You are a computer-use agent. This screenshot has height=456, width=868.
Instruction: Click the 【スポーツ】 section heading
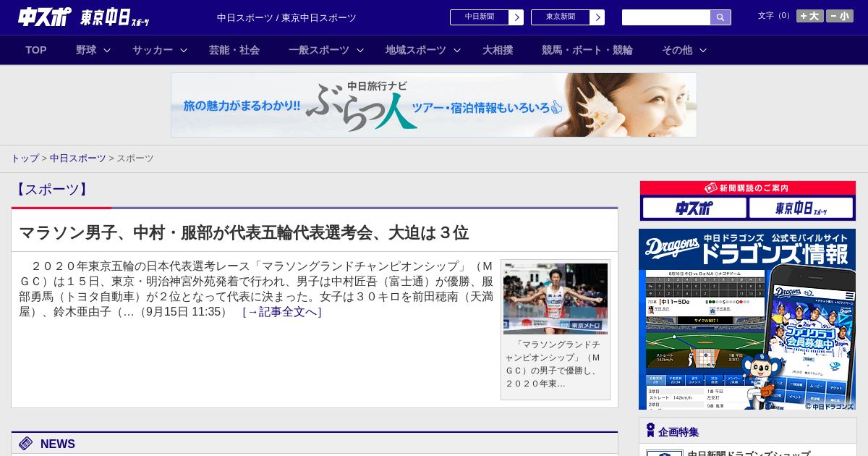coord(51,190)
